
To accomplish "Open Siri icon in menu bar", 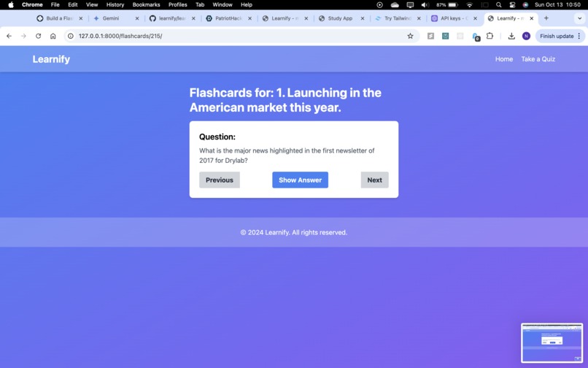I will pos(525,5).
